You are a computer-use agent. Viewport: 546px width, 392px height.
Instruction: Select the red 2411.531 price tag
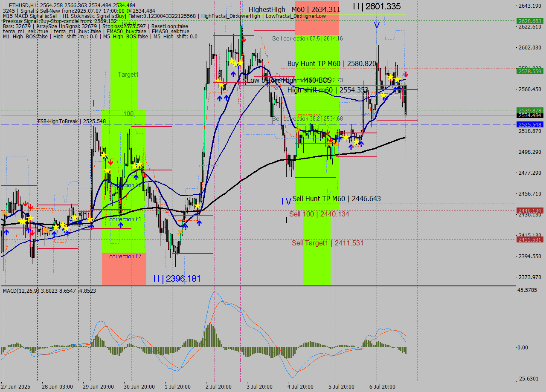coord(529,240)
